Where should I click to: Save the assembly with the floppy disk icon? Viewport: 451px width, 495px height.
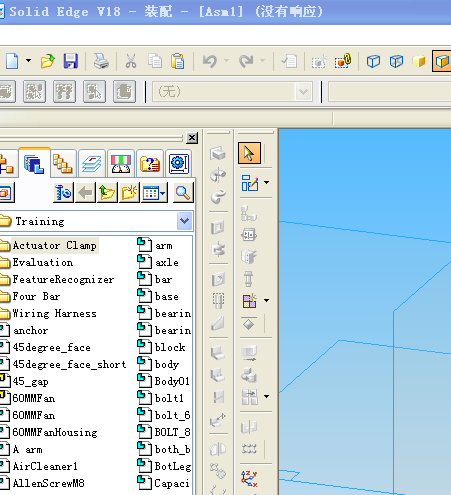pyautogui.click(x=71, y=61)
